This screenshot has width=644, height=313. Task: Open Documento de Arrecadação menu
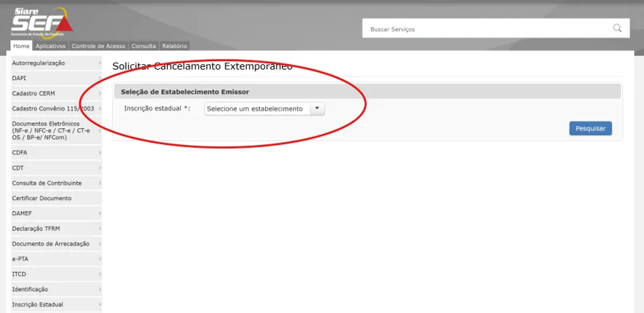(57, 244)
